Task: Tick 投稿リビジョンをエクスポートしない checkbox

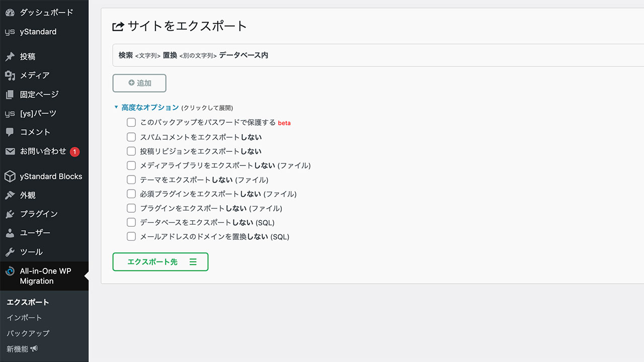Action: coord(131,151)
